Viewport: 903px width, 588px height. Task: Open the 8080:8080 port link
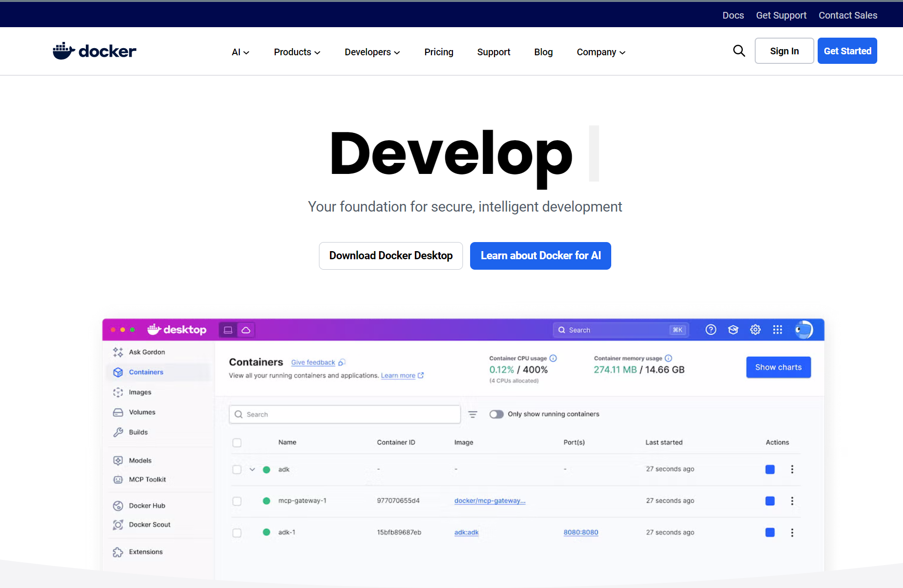[x=581, y=532]
